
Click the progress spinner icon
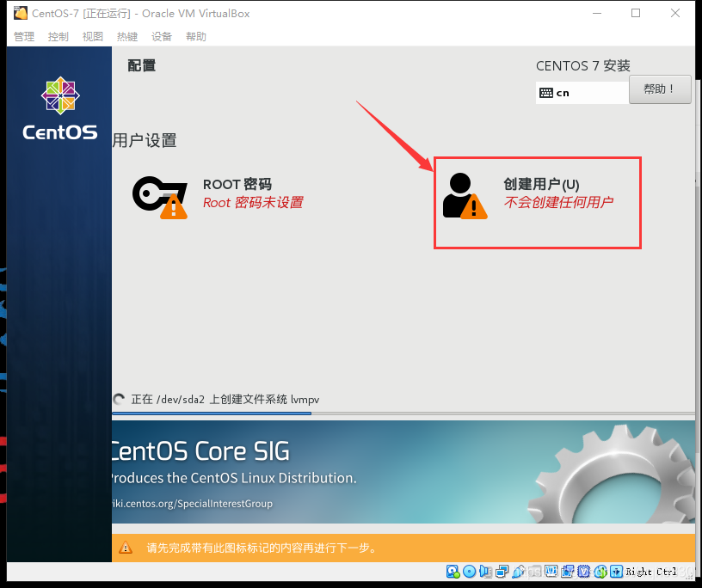point(119,399)
